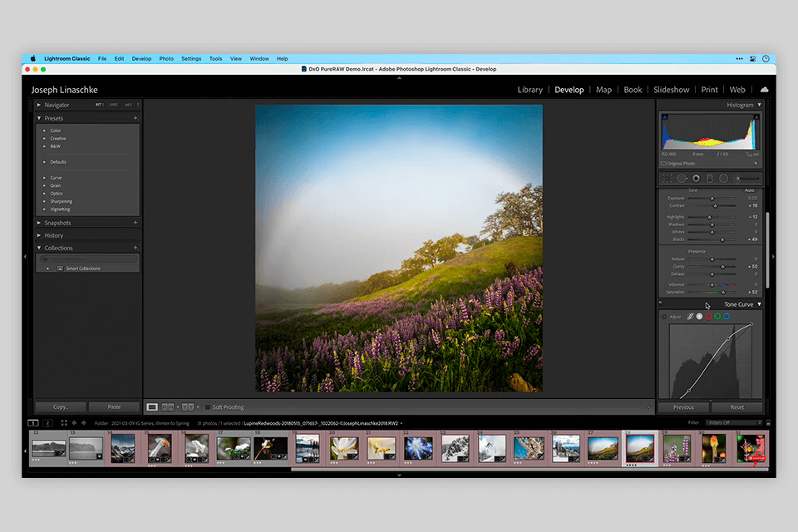Expand the Sharpening presets group
This screenshot has width=798, height=532.
(44, 202)
